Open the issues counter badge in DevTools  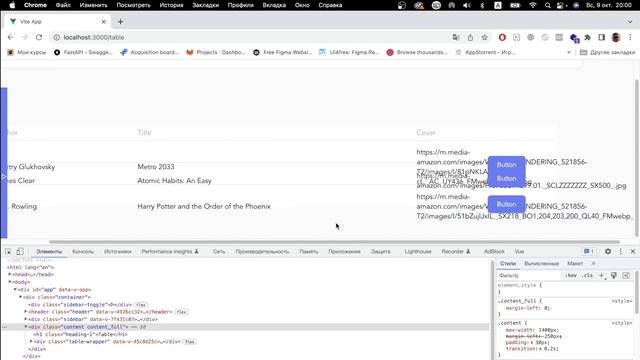pyautogui.click(x=589, y=251)
